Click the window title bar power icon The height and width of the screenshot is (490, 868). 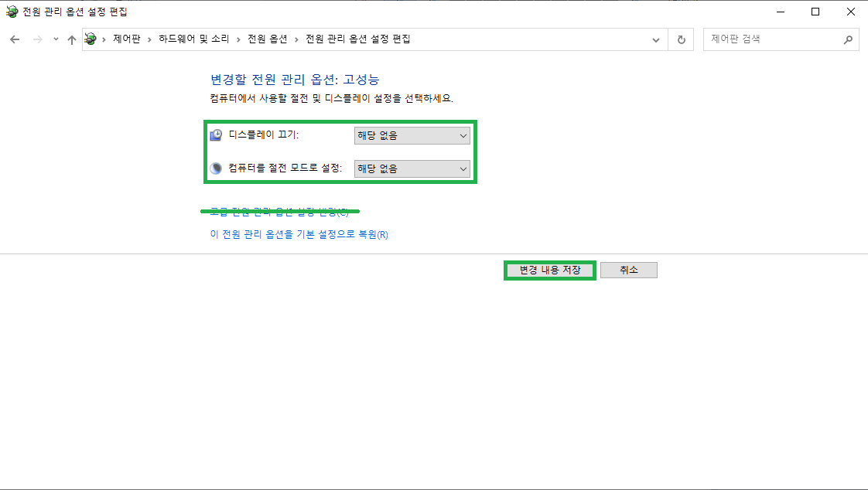[x=12, y=12]
